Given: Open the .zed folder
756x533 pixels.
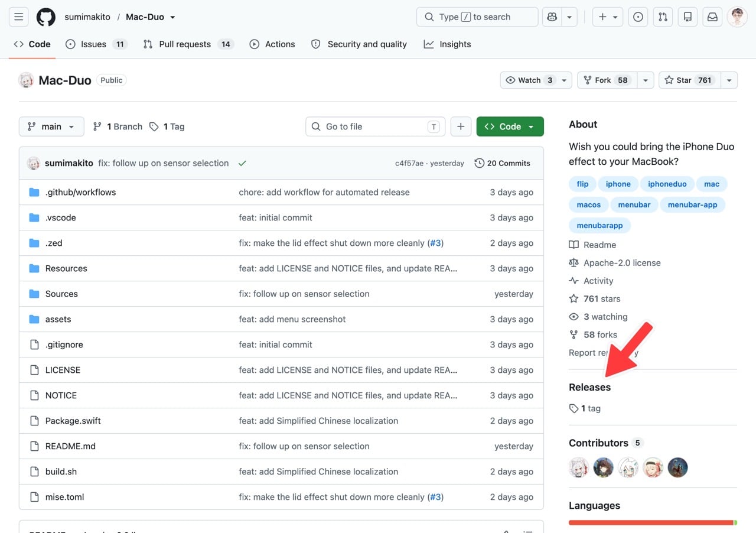Looking at the screenshot, I should point(54,243).
